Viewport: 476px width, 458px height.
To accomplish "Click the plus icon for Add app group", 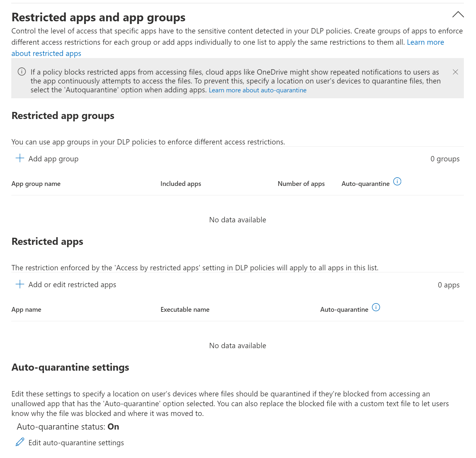I will 20,158.
